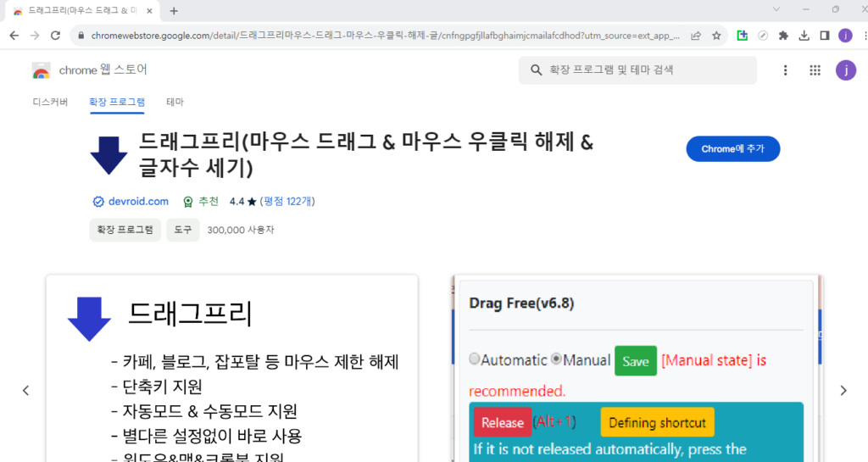Click the 확장 프로그램 category chip
The height and width of the screenshot is (462, 868).
[125, 230]
